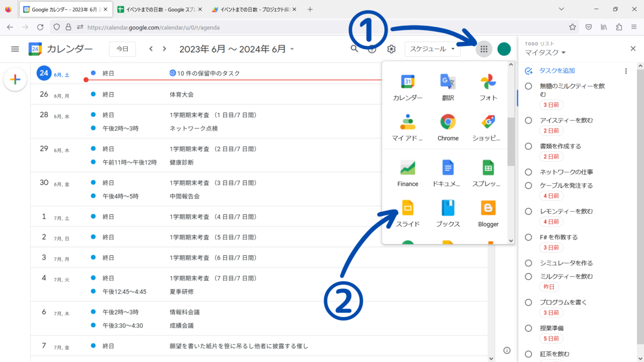Open Calendar app in apps panel

pyautogui.click(x=407, y=87)
